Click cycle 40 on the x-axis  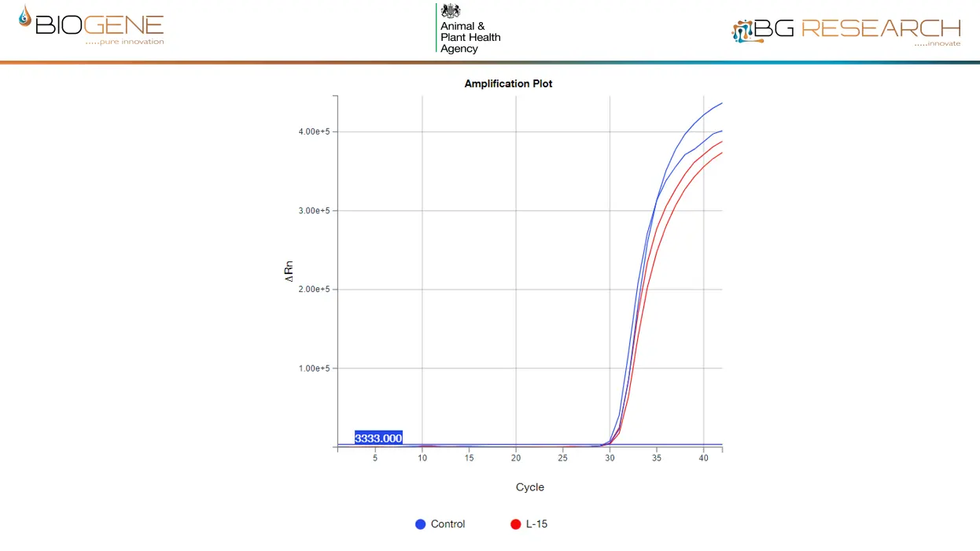(x=703, y=458)
